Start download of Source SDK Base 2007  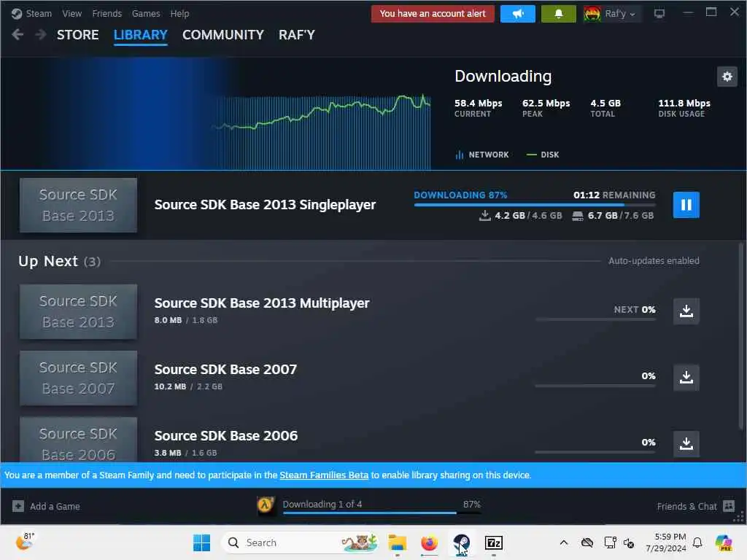coord(686,377)
